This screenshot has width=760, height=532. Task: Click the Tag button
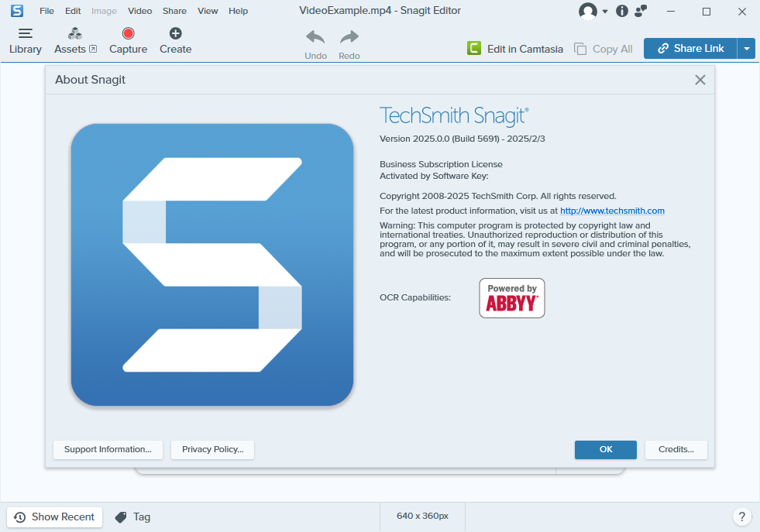coord(132,517)
